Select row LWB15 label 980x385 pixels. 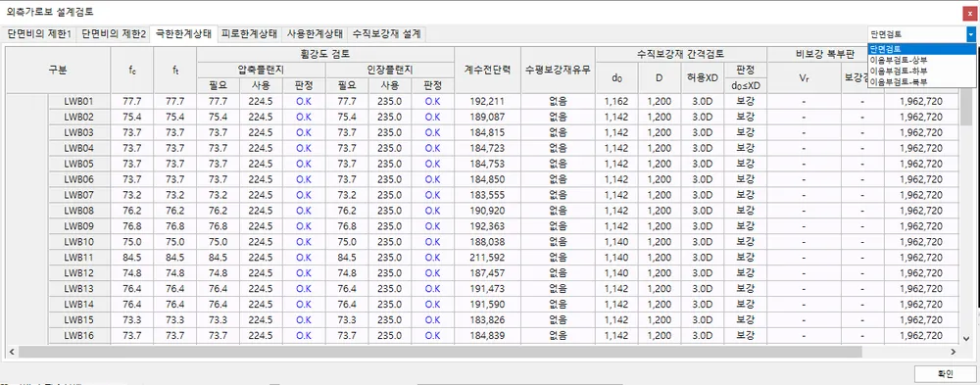[78, 319]
